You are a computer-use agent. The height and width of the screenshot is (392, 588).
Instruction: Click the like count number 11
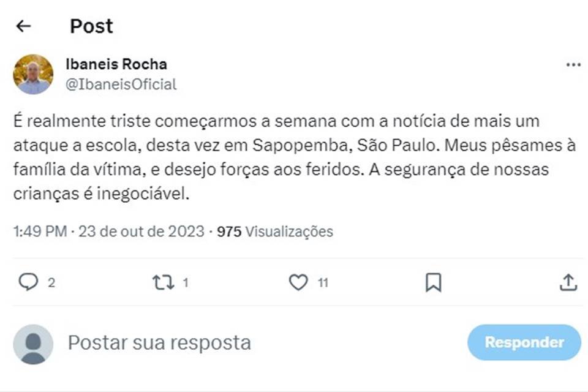(x=323, y=283)
